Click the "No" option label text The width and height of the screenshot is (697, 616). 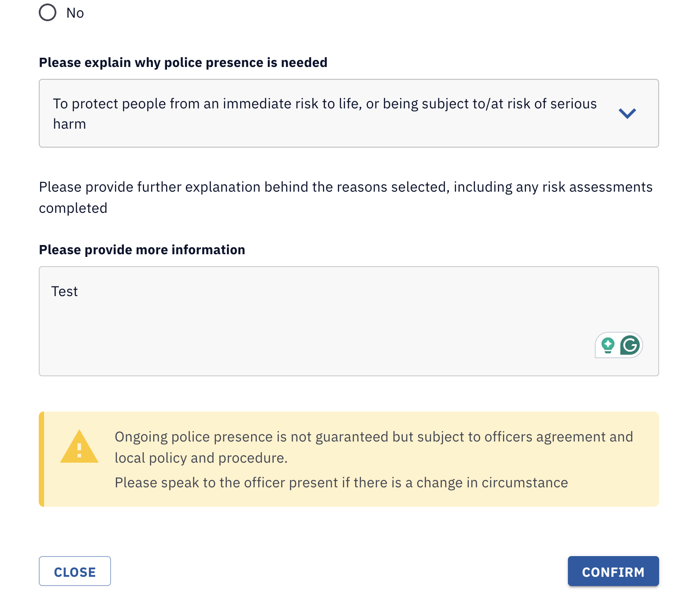(x=75, y=13)
